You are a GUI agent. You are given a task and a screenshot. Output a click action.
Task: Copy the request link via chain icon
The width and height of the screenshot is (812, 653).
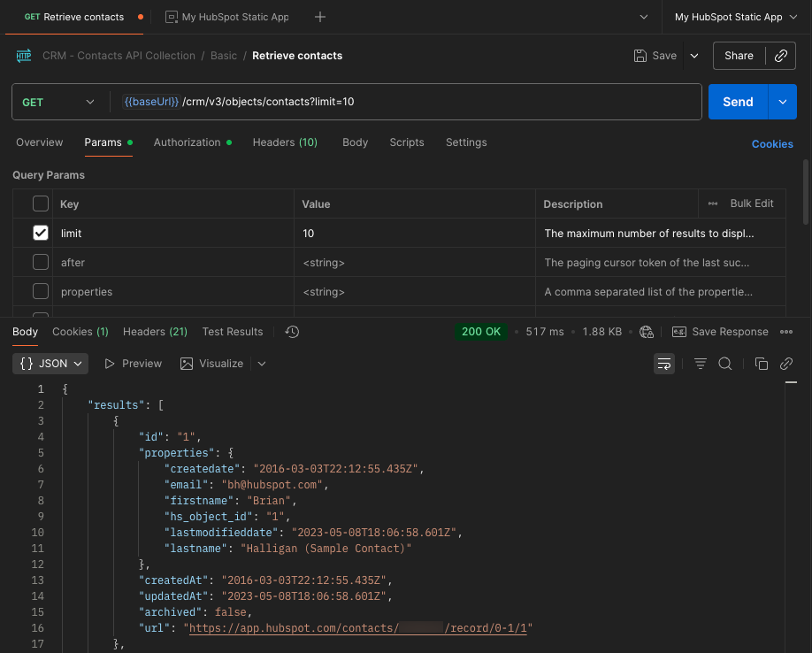tap(781, 56)
